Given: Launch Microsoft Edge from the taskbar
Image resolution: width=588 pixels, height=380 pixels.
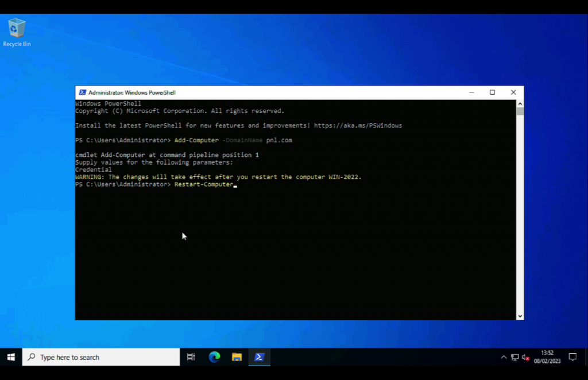Looking at the screenshot, I should (214, 357).
